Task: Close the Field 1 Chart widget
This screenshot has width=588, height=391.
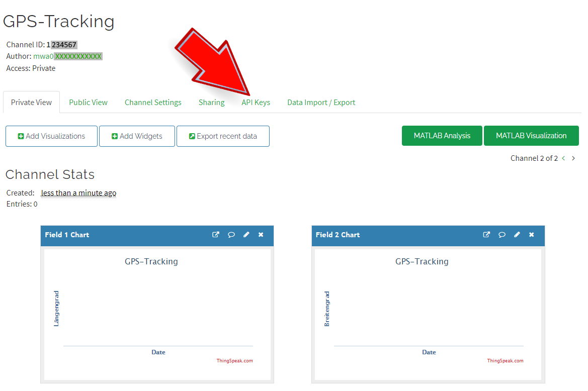Action: tap(261, 235)
